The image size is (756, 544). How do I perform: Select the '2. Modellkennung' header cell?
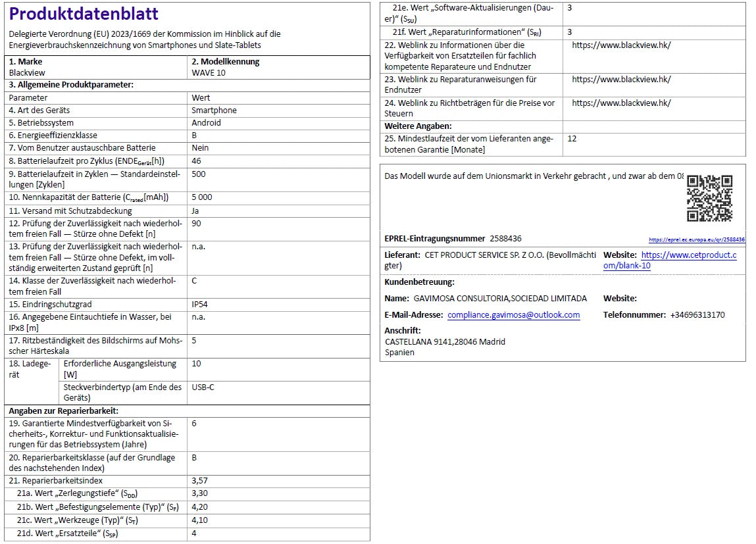[x=225, y=62]
